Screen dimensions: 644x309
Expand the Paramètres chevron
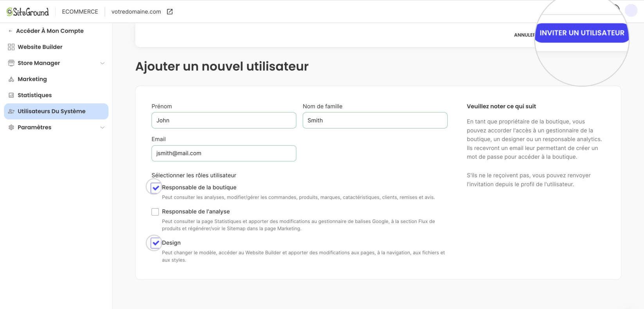point(103,127)
